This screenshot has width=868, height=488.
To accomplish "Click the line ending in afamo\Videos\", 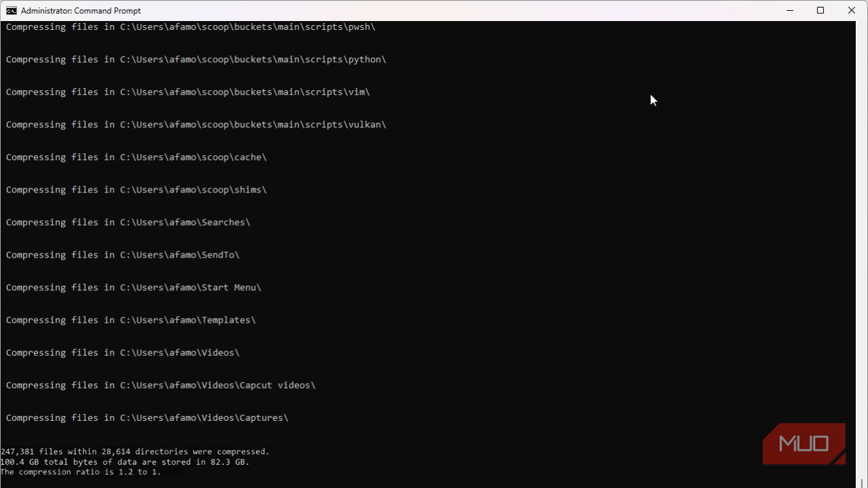I will pos(123,352).
